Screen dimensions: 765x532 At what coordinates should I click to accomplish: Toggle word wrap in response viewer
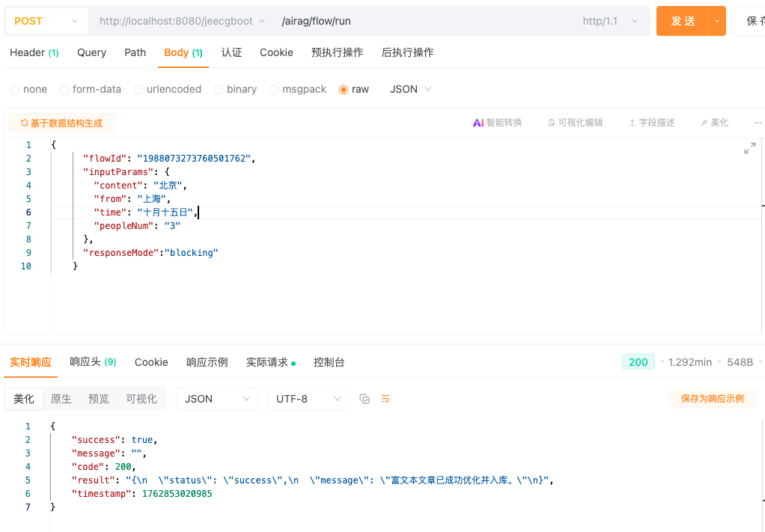(385, 399)
